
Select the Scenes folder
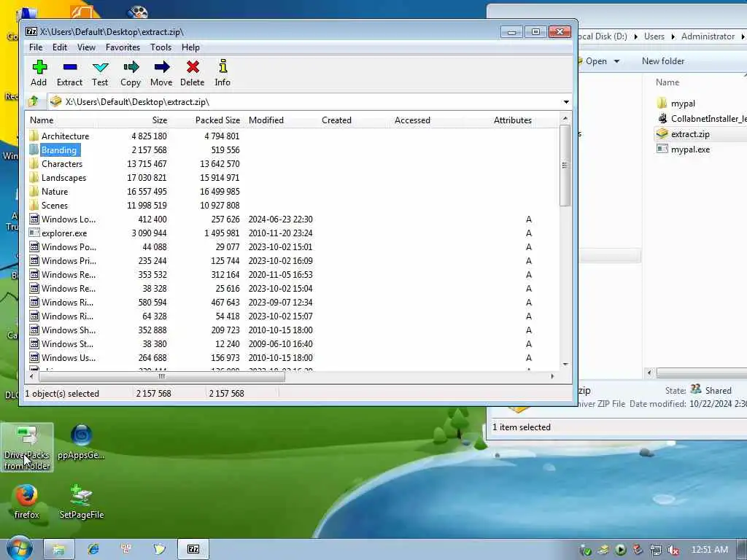coord(49,205)
